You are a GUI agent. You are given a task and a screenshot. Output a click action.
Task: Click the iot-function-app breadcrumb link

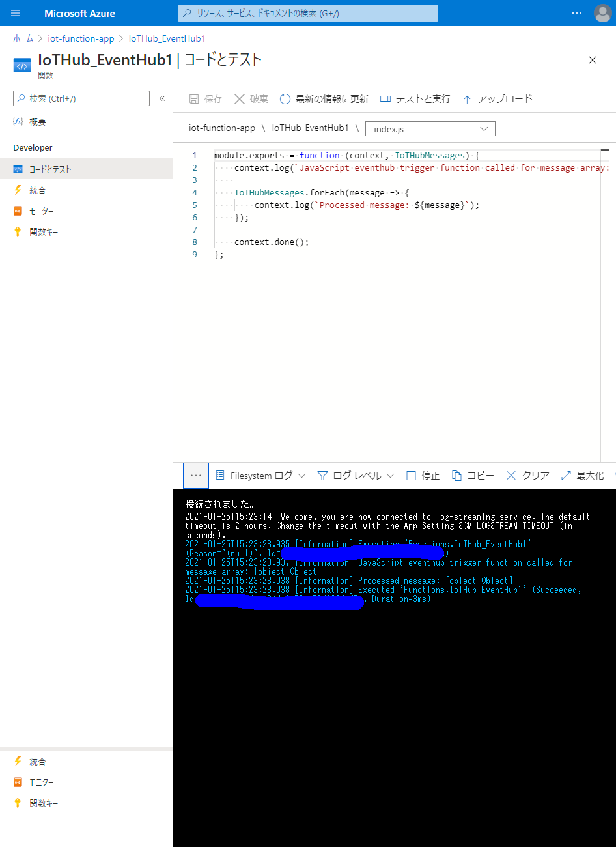pos(81,38)
